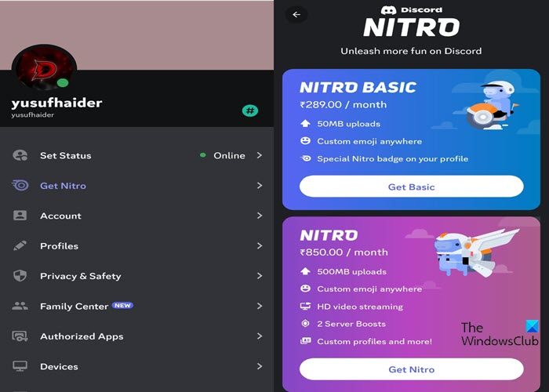Click the small yusufhaider username text
549x392 pixels.
[x=33, y=114]
